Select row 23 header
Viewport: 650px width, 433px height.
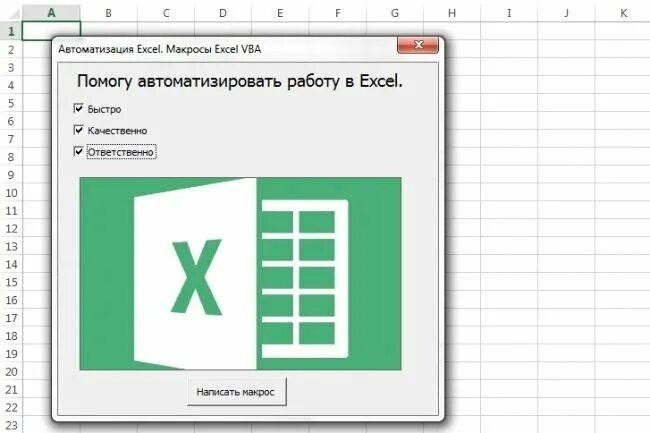coord(11,425)
